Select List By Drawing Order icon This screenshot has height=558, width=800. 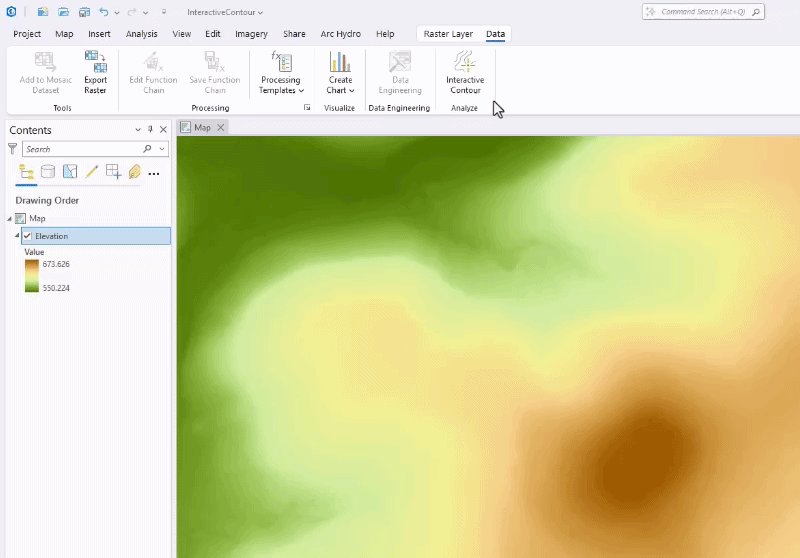click(x=26, y=172)
